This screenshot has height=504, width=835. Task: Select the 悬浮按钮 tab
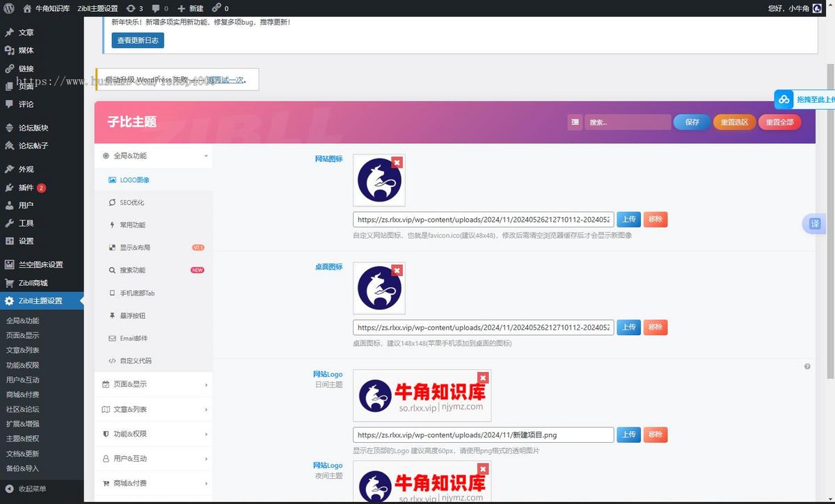point(154,316)
